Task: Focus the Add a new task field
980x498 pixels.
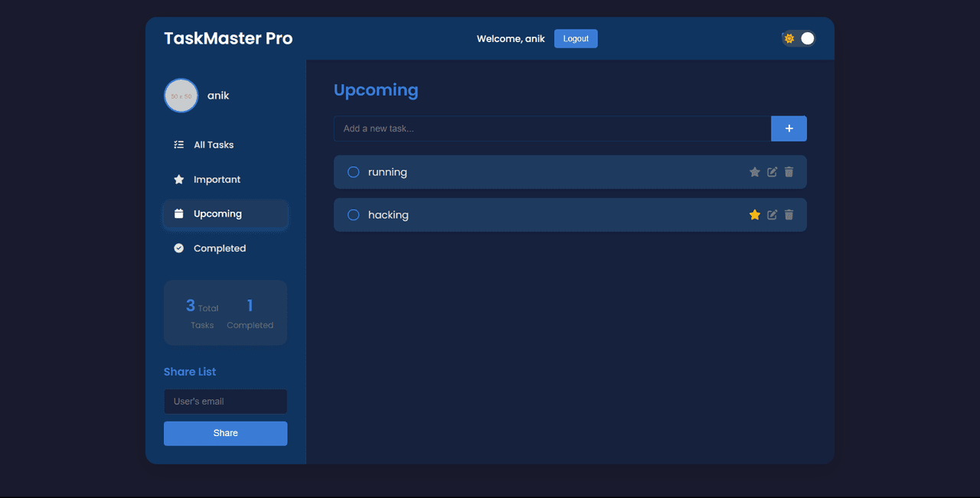Action: pos(552,129)
